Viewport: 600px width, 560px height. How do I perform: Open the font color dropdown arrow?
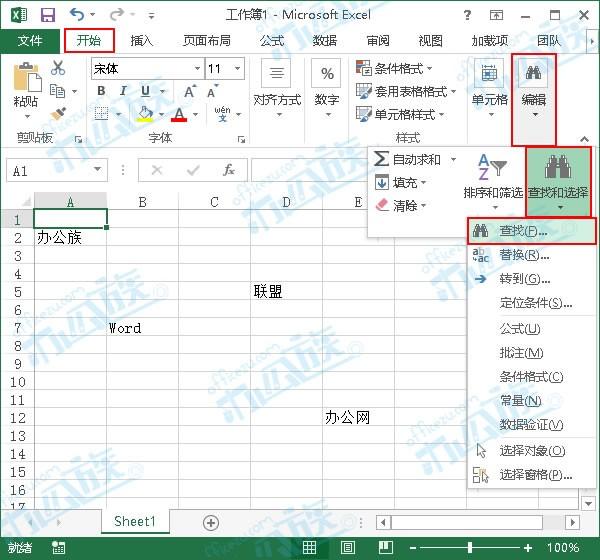(196, 114)
